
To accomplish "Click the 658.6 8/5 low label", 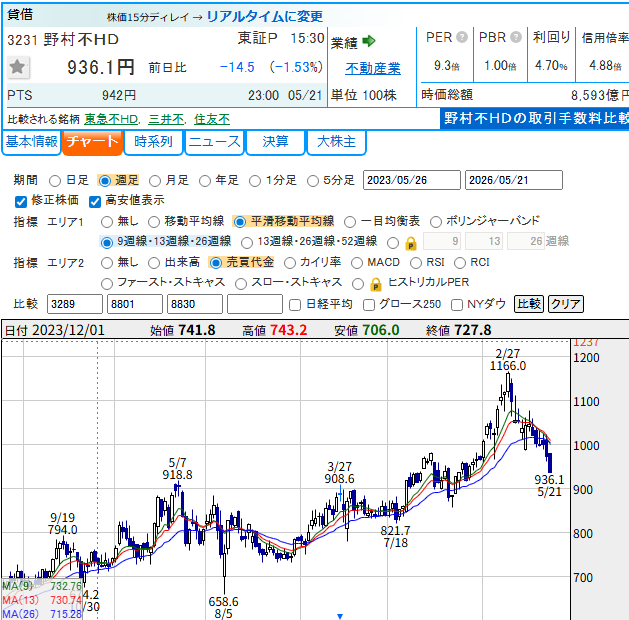I will click(223, 608).
